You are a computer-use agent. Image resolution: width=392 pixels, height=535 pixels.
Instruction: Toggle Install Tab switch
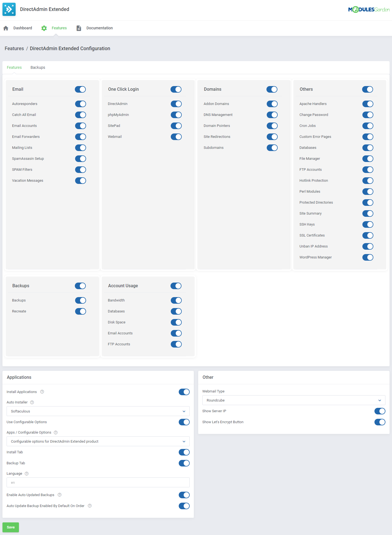[x=184, y=452]
